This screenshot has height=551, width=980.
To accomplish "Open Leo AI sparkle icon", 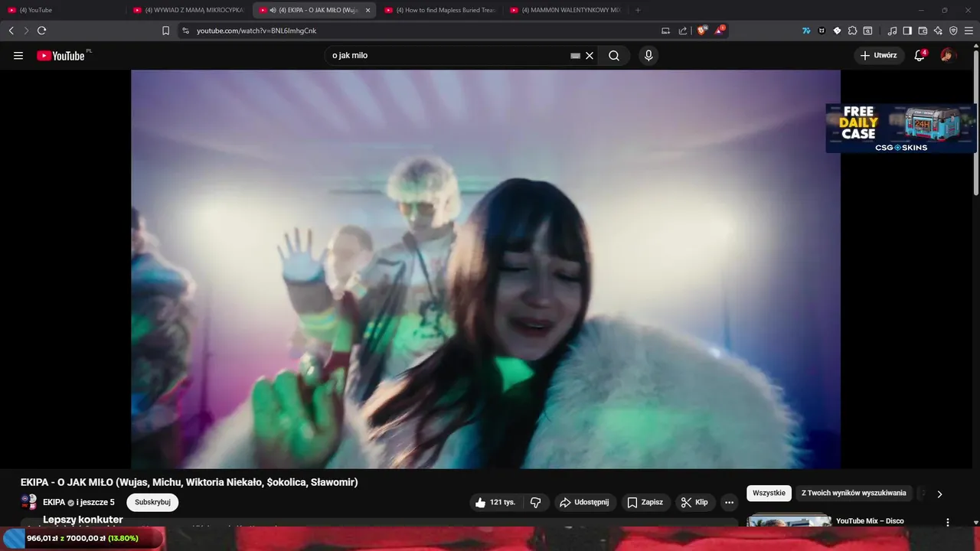I will pyautogui.click(x=938, y=31).
